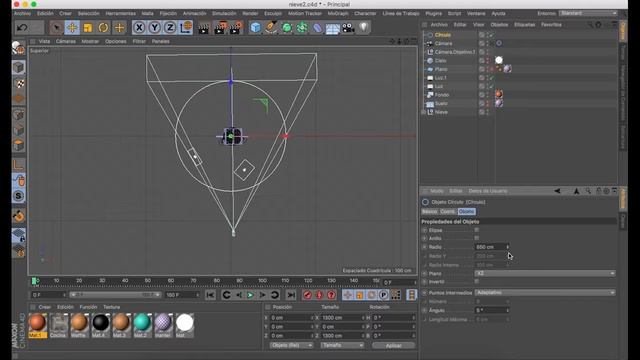Viewport: 640px width, 360px height.
Task: Go to the start of the animation
Action: point(210,295)
